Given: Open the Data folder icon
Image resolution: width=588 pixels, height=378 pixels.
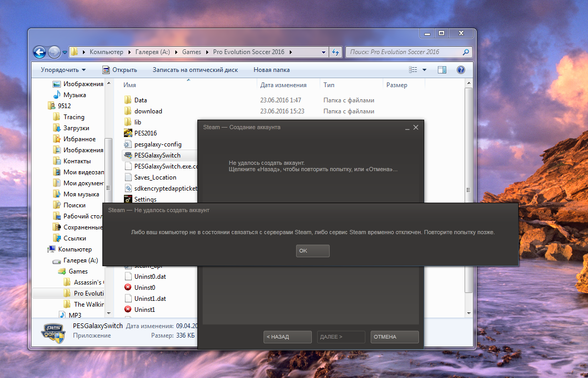Looking at the screenshot, I should coord(128,100).
